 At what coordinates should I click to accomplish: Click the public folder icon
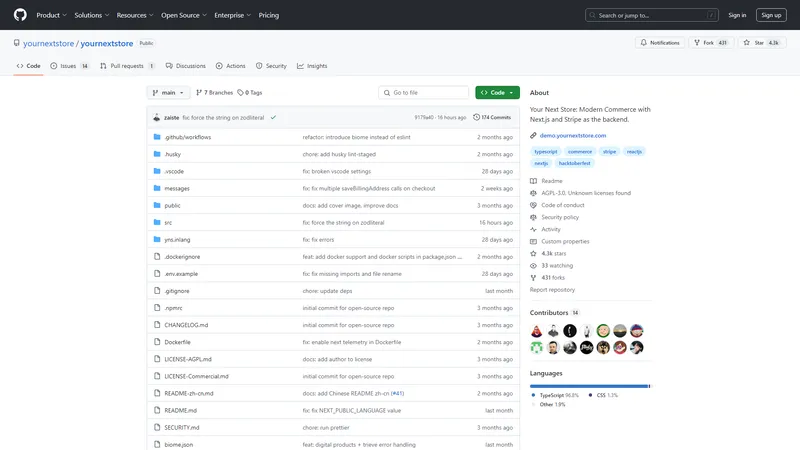[x=157, y=205]
